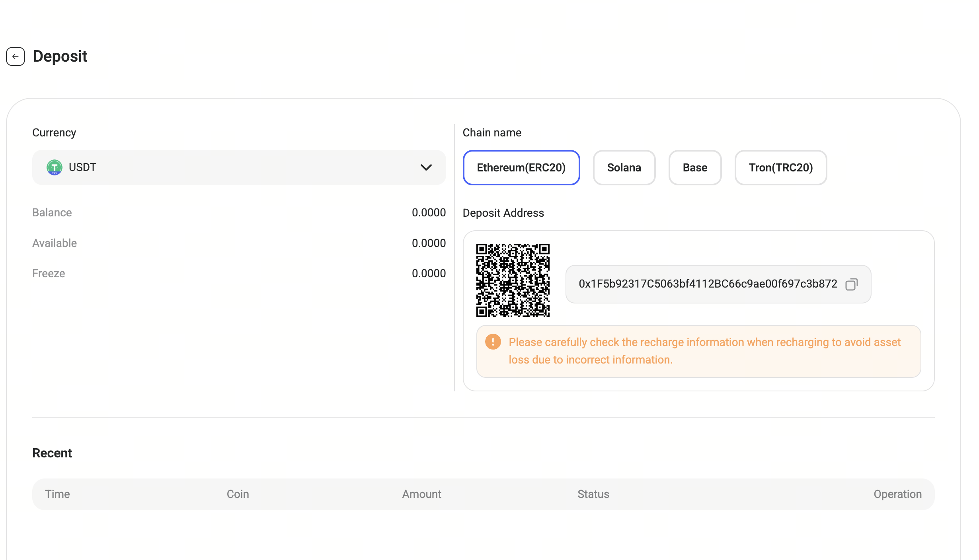Choose the Base chain option

[x=695, y=167]
